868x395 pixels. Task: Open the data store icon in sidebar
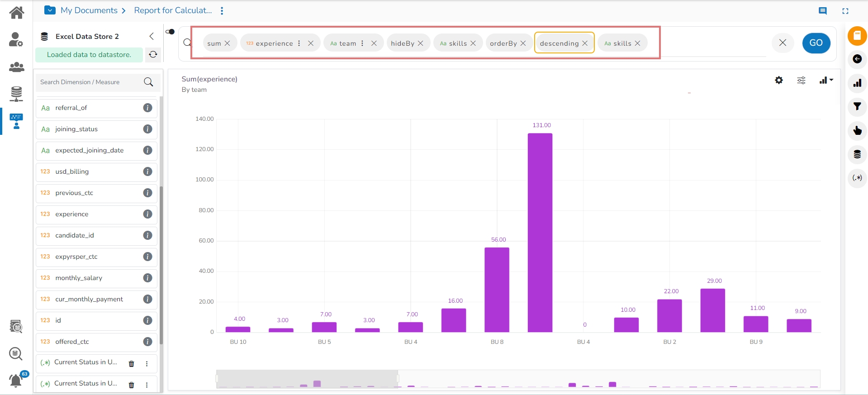[16, 94]
